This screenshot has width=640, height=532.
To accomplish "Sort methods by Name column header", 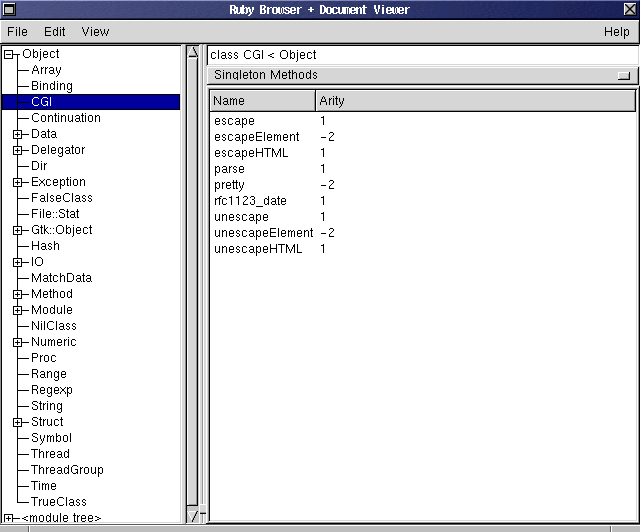I will click(262, 101).
